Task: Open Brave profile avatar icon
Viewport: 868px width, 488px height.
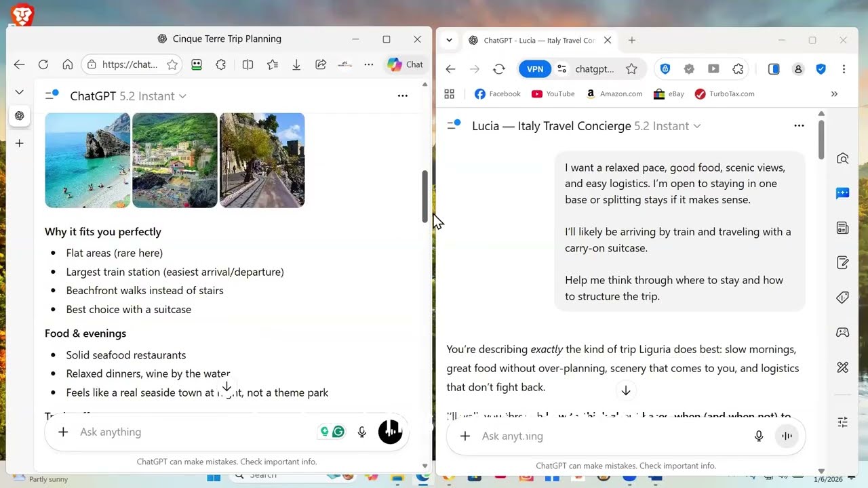Action: (x=798, y=69)
